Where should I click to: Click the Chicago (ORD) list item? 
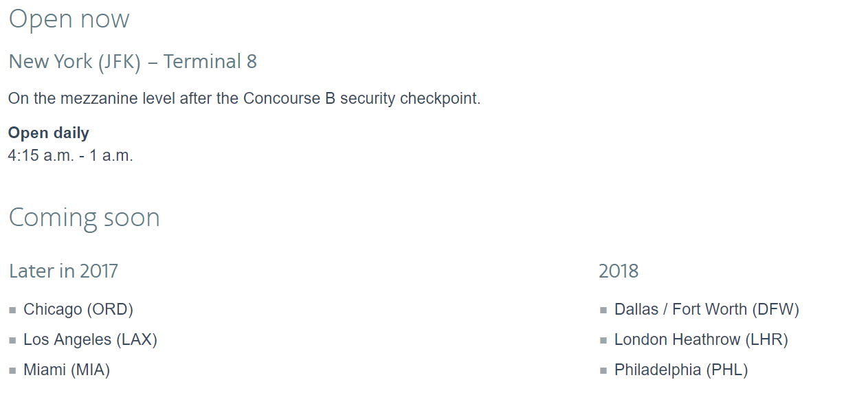tap(78, 309)
